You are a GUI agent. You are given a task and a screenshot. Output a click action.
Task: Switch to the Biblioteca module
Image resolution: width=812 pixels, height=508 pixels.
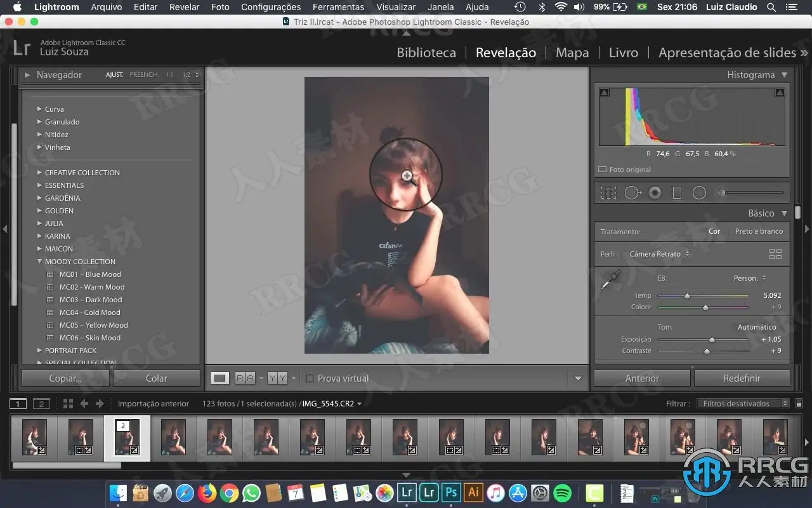click(426, 53)
